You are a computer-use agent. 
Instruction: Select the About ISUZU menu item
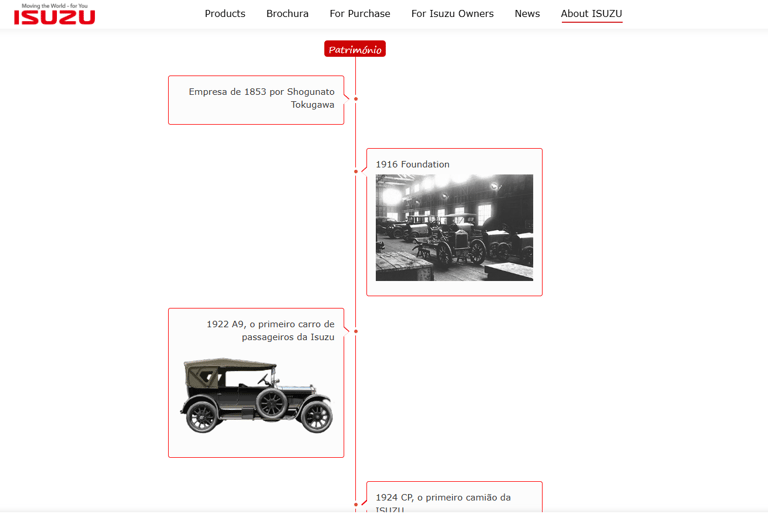pyautogui.click(x=592, y=14)
